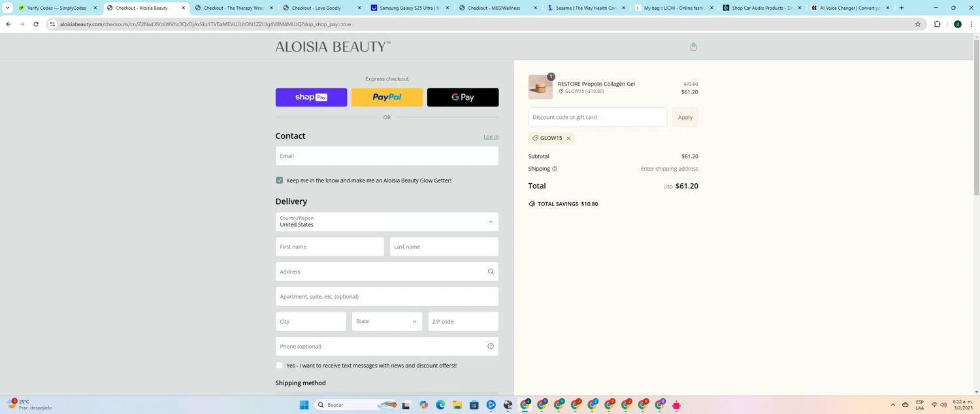Apply the discount code
The width and height of the screenshot is (980, 414).
click(x=685, y=118)
